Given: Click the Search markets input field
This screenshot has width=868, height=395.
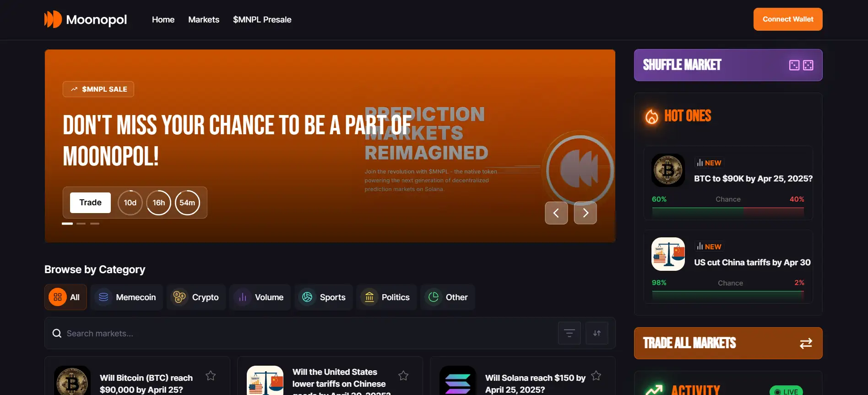Looking at the screenshot, I should tap(302, 334).
